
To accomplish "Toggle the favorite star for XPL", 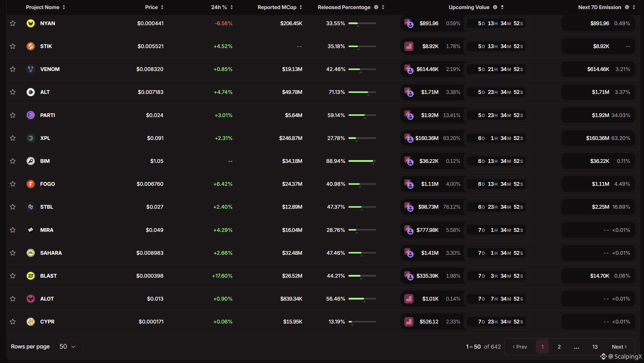I will click(x=13, y=138).
